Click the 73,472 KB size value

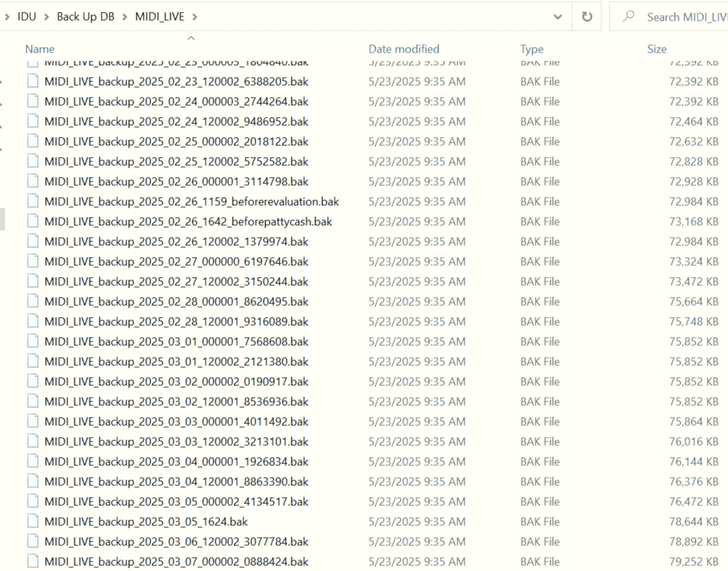(694, 282)
